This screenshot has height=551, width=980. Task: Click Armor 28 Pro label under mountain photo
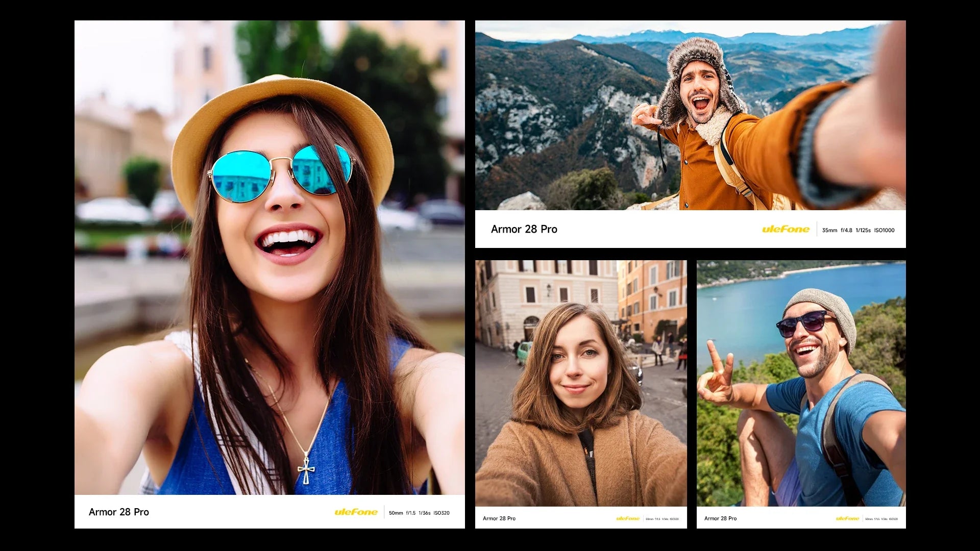(524, 230)
